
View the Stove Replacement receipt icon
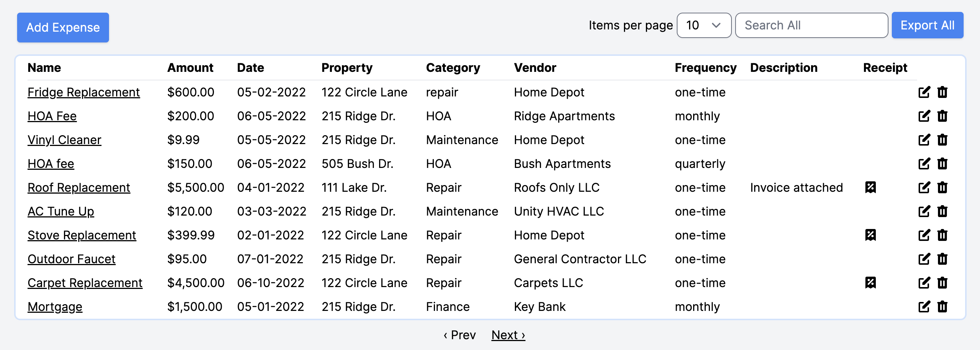pos(871,235)
